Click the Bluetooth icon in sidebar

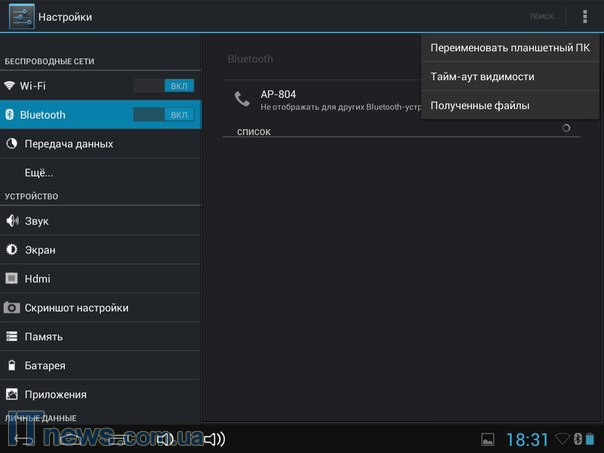[x=10, y=115]
